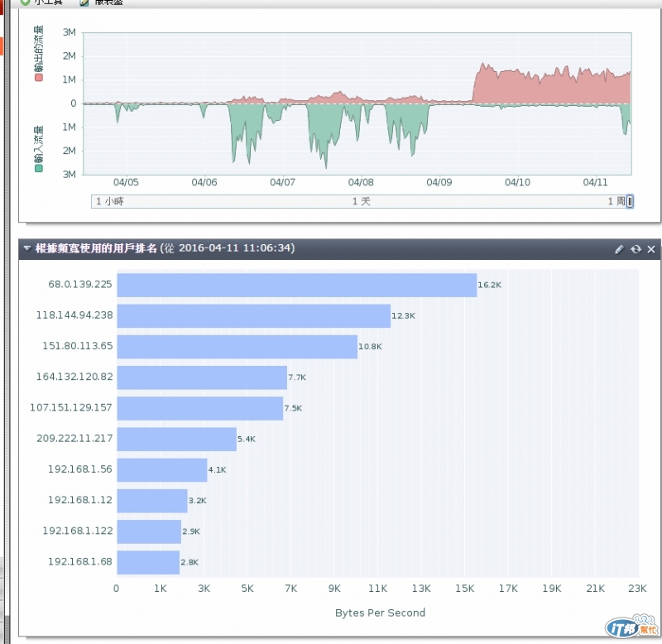Click the 5.4K value label
The height and width of the screenshot is (644, 662).
(247, 440)
